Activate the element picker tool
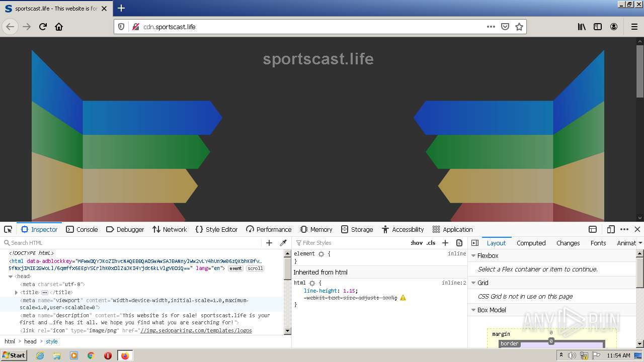This screenshot has width=644, height=362. pyautogui.click(x=8, y=229)
